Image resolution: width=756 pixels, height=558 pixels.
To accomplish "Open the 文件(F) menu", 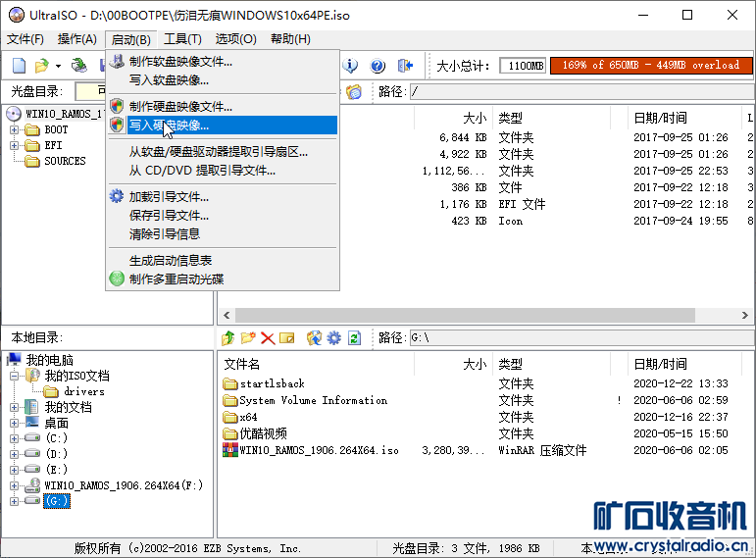I will click(x=25, y=39).
